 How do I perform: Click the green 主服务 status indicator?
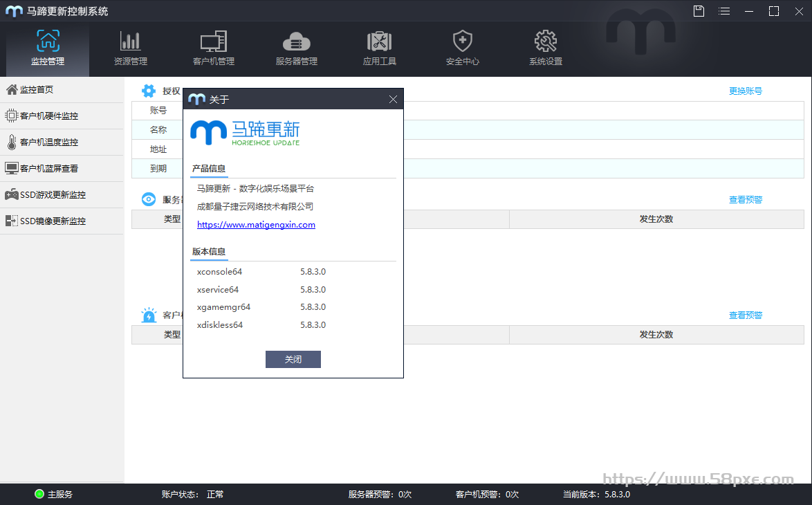39,494
